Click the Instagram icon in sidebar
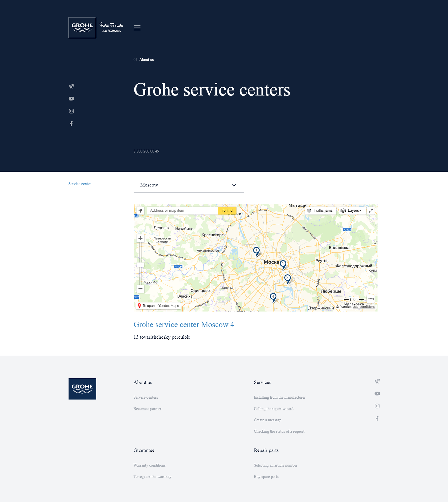Viewport: 448px width, 502px height. point(71,112)
